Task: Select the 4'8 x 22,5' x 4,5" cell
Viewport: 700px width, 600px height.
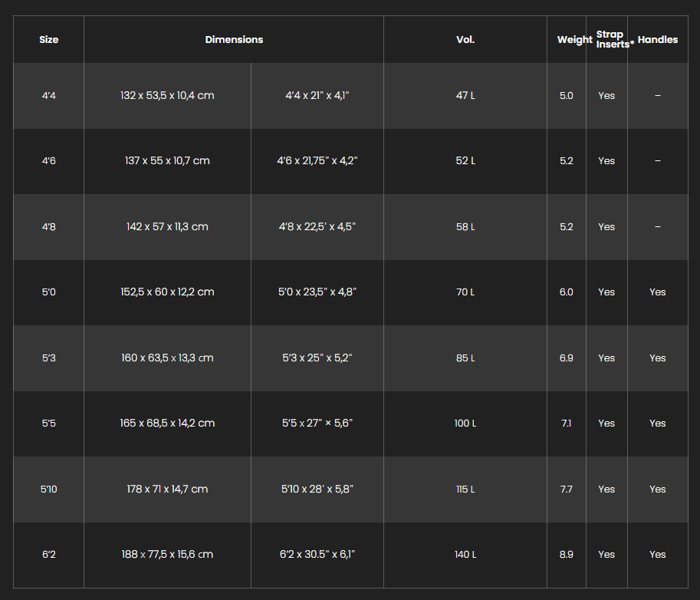Action: pos(317,227)
